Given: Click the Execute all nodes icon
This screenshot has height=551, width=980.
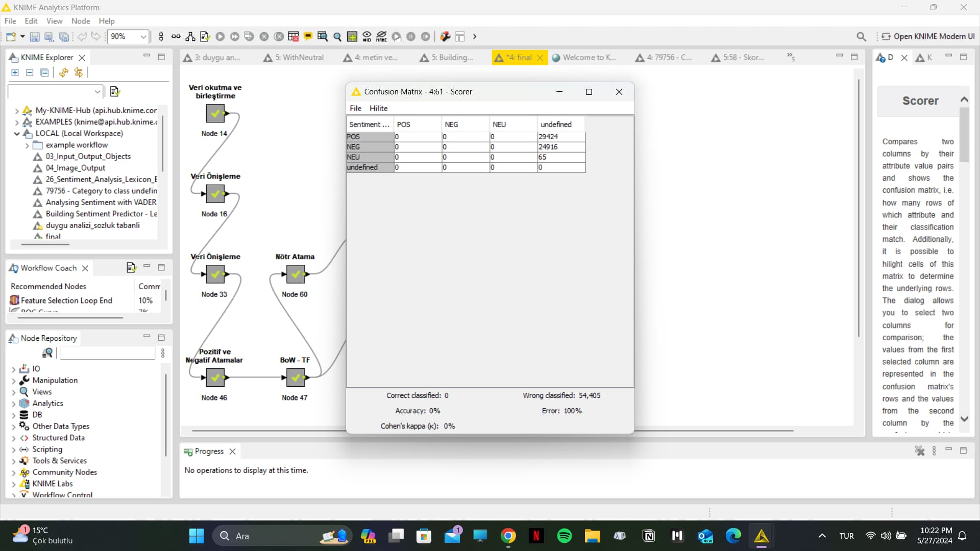Looking at the screenshot, I should pos(235,36).
